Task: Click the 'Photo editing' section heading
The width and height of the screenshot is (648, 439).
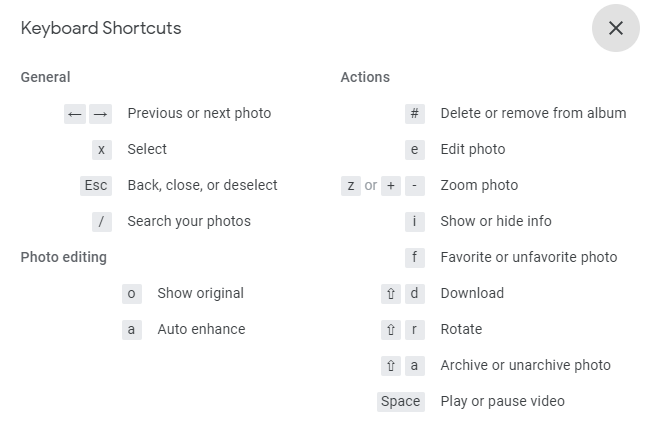Action: (x=63, y=257)
